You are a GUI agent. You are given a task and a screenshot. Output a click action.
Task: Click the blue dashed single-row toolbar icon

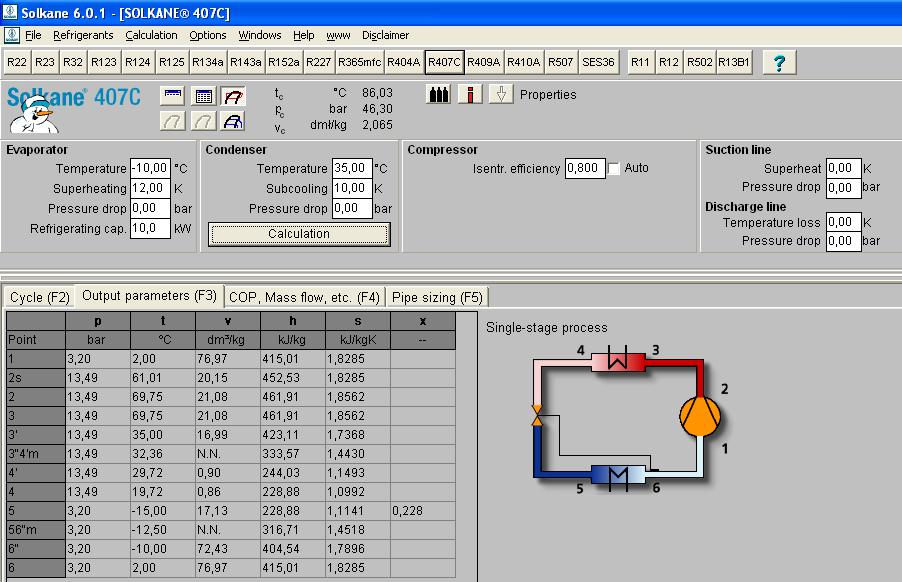(x=173, y=95)
